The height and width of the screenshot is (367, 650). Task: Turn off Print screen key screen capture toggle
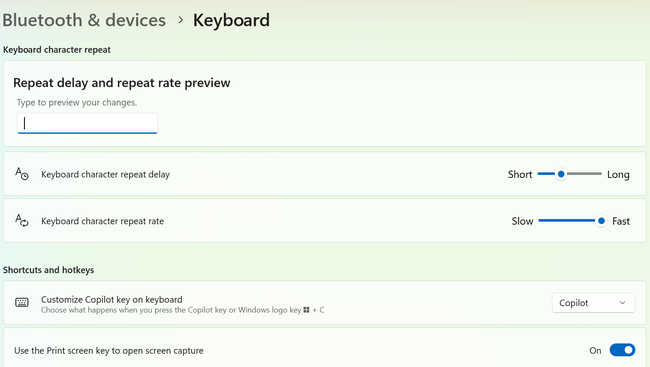point(622,350)
